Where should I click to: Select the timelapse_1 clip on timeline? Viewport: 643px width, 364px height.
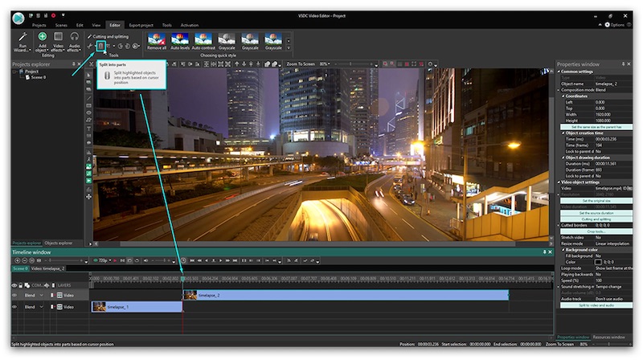click(x=137, y=307)
